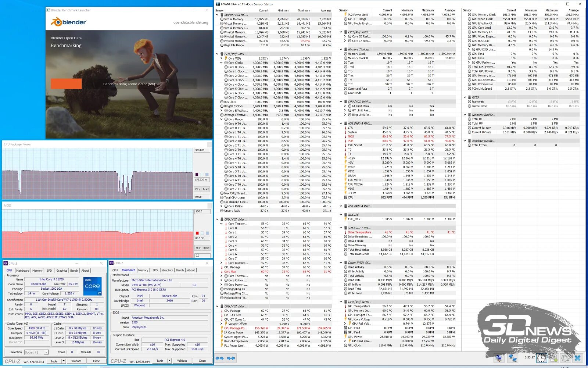Select the 'PCH' sensor row
This screenshot has height=368, width=588.
(x=400, y=141)
